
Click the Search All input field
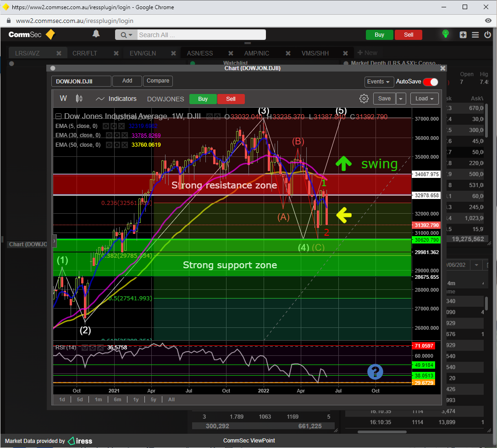(202, 35)
